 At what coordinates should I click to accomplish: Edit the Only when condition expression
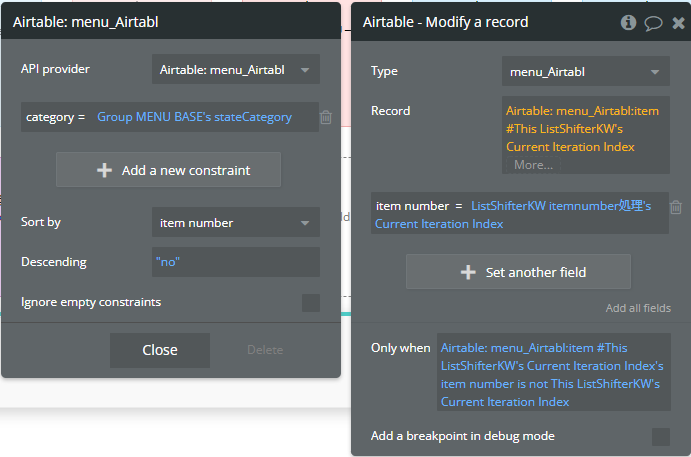(554, 372)
